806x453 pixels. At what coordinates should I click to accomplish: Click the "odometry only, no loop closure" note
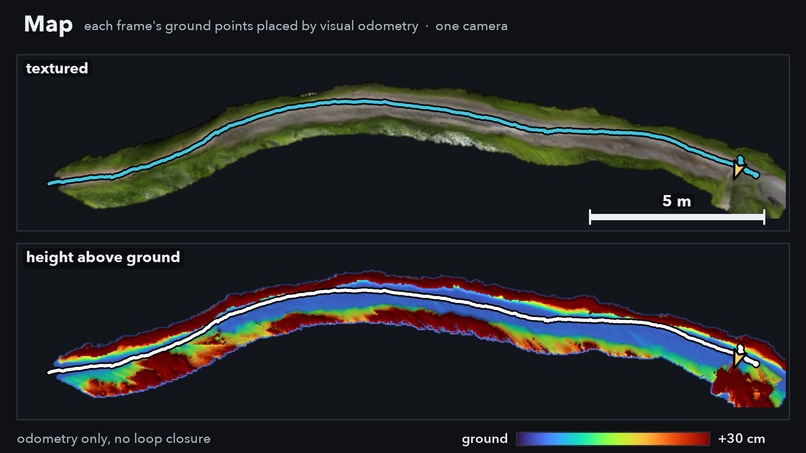114,439
